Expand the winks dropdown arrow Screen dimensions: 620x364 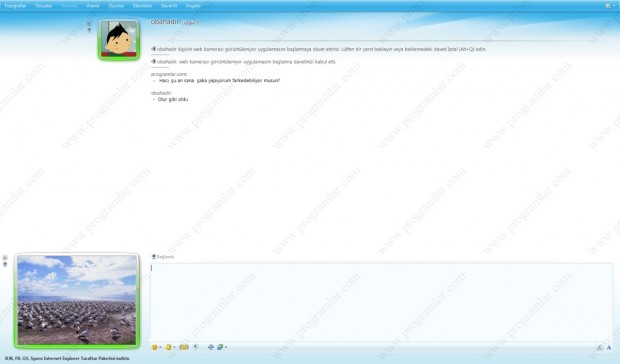174,347
